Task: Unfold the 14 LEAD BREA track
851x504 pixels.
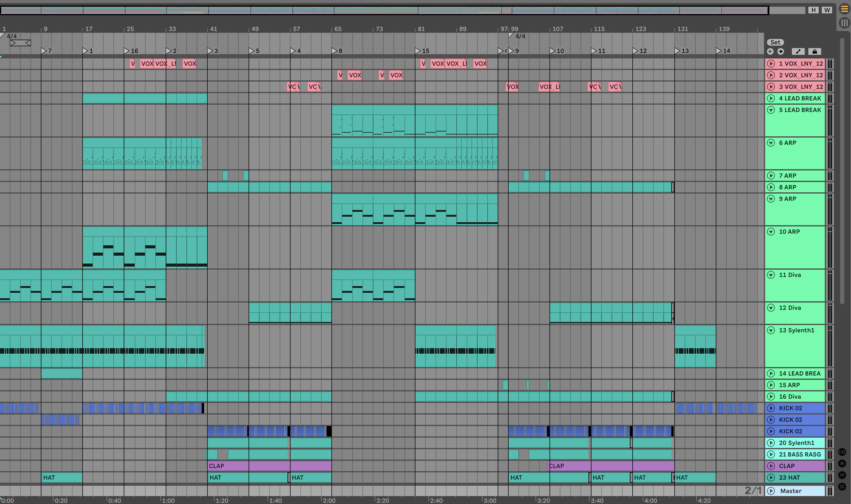Action: click(771, 373)
